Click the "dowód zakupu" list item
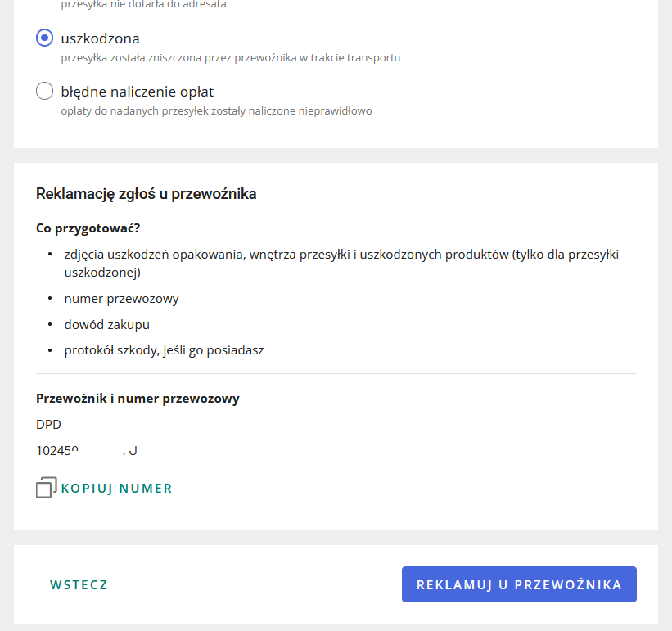Screen dimensions: 672x631 [x=107, y=325]
